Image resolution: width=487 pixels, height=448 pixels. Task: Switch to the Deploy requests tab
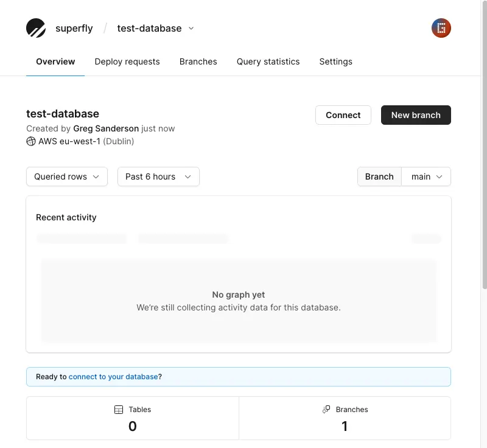click(127, 61)
